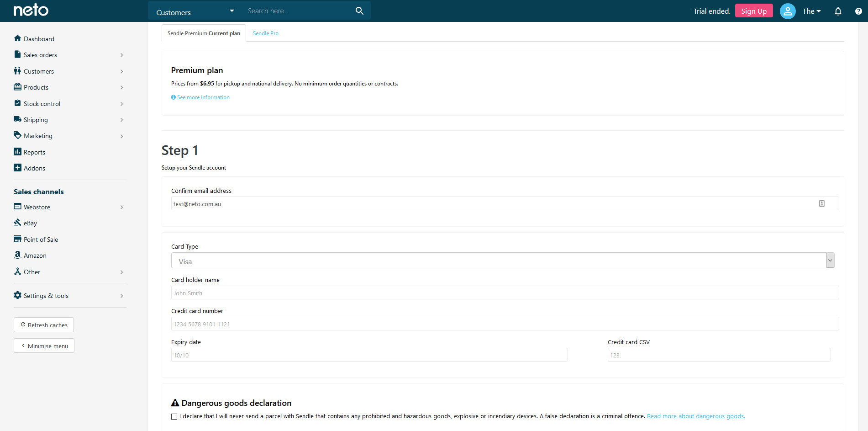Click the 'Sales channels' sidebar heading
Image resolution: width=868 pixels, height=431 pixels.
point(39,192)
